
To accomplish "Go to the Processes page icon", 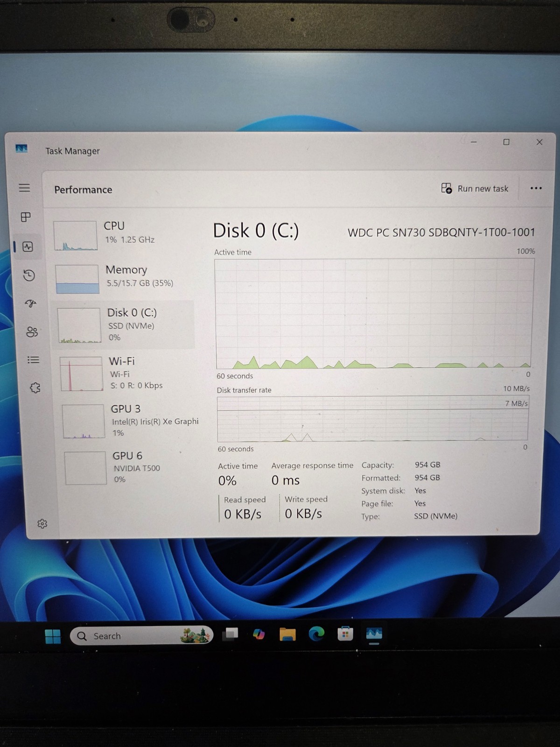I will pos(26,217).
